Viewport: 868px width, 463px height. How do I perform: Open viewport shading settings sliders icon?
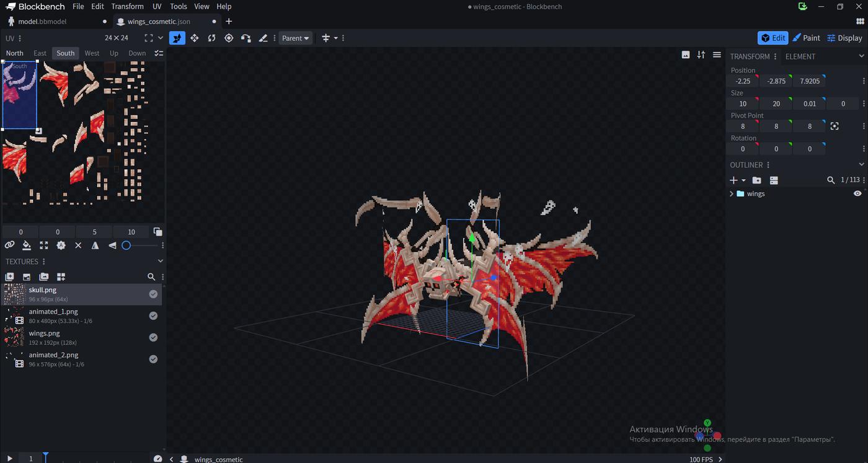click(x=701, y=55)
